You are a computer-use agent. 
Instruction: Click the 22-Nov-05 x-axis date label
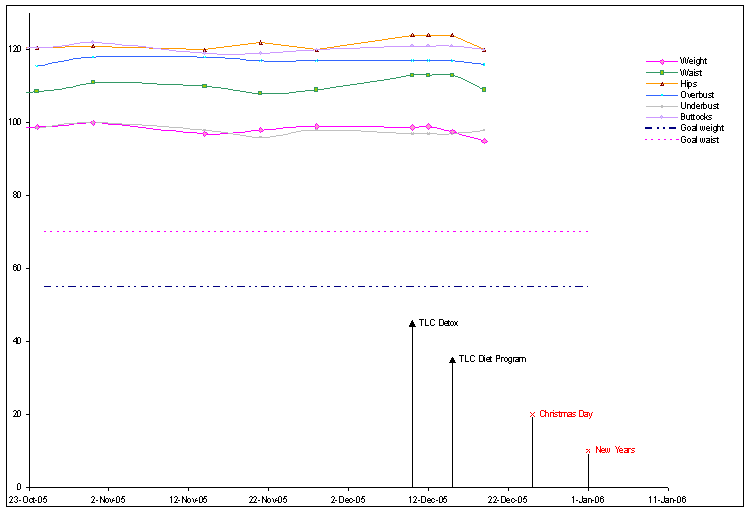(268, 500)
